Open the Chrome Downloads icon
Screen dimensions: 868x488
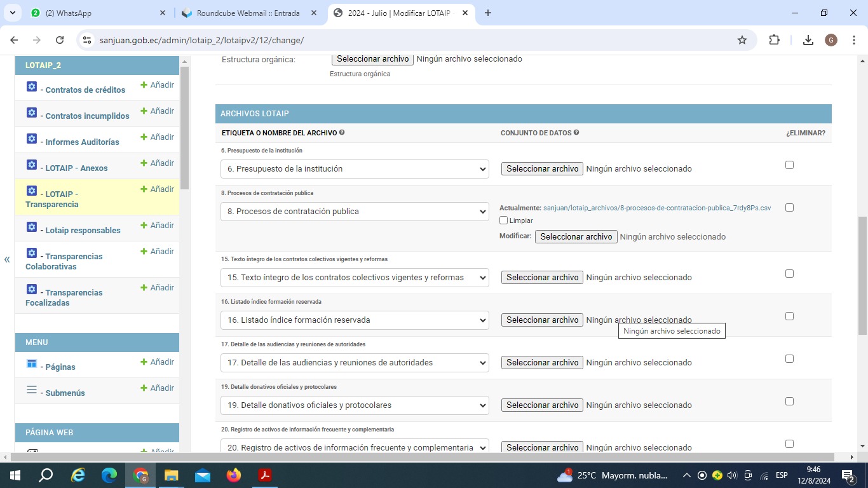pyautogui.click(x=808, y=40)
